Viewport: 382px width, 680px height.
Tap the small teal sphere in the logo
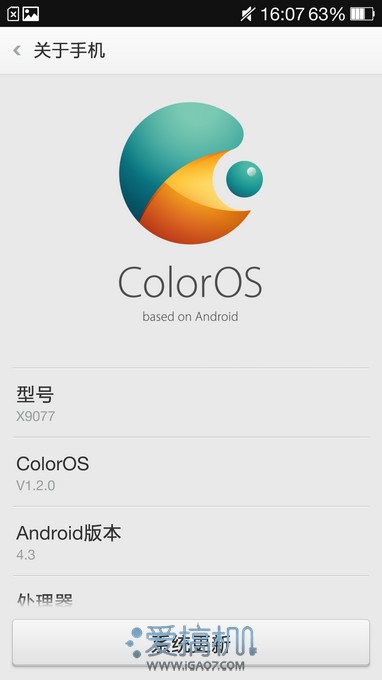[x=245, y=179]
